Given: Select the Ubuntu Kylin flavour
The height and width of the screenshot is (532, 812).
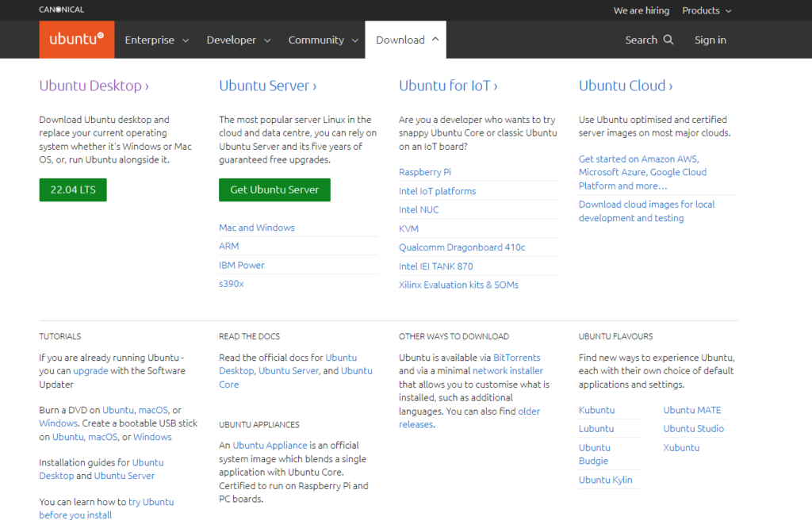Looking at the screenshot, I should click(605, 480).
